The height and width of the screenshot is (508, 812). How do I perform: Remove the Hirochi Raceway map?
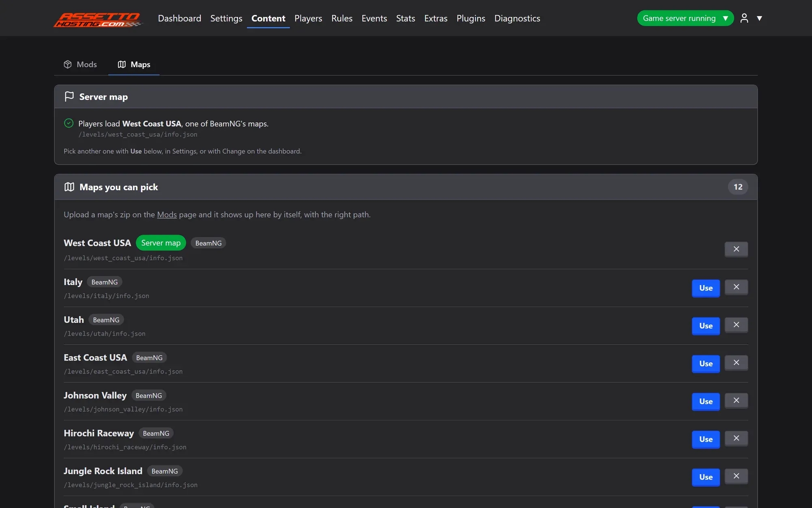pyautogui.click(x=736, y=438)
